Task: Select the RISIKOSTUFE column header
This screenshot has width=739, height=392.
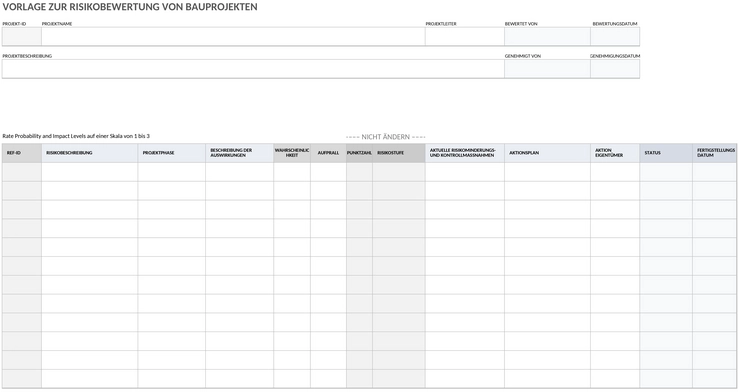Action: pos(399,153)
